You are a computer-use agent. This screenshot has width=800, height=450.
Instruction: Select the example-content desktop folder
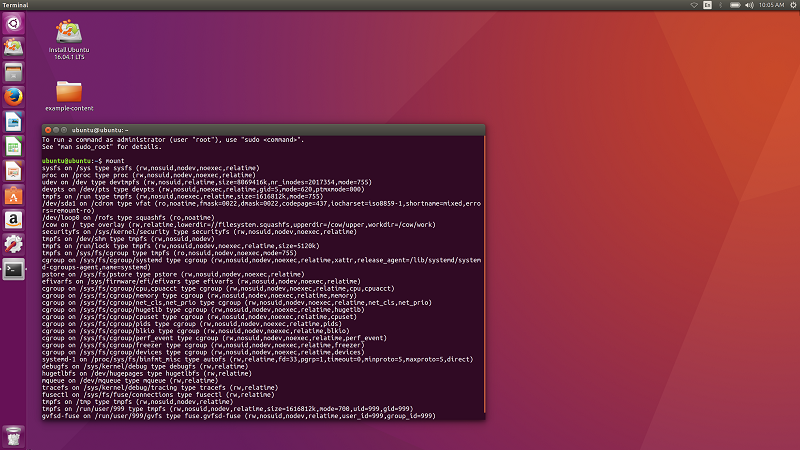pos(69,96)
